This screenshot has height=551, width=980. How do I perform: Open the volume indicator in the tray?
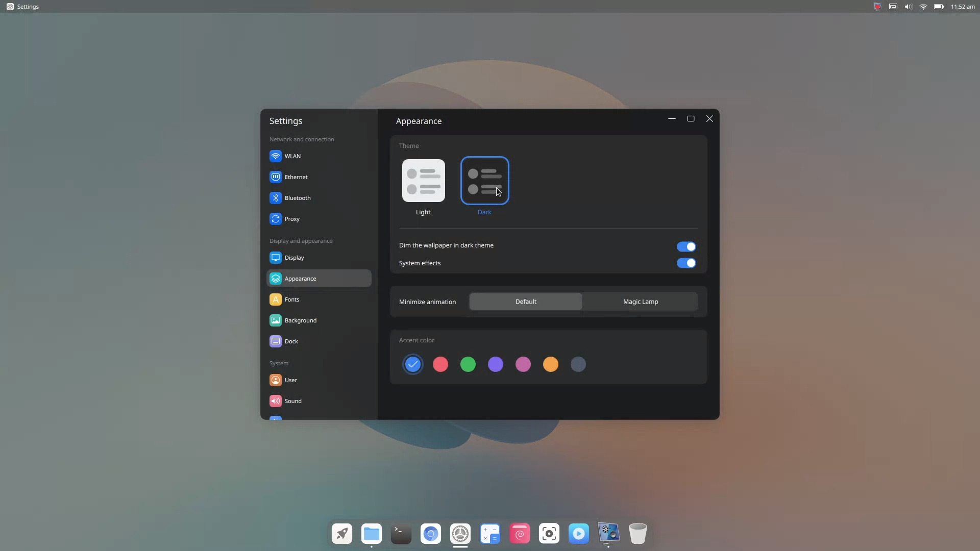point(908,7)
